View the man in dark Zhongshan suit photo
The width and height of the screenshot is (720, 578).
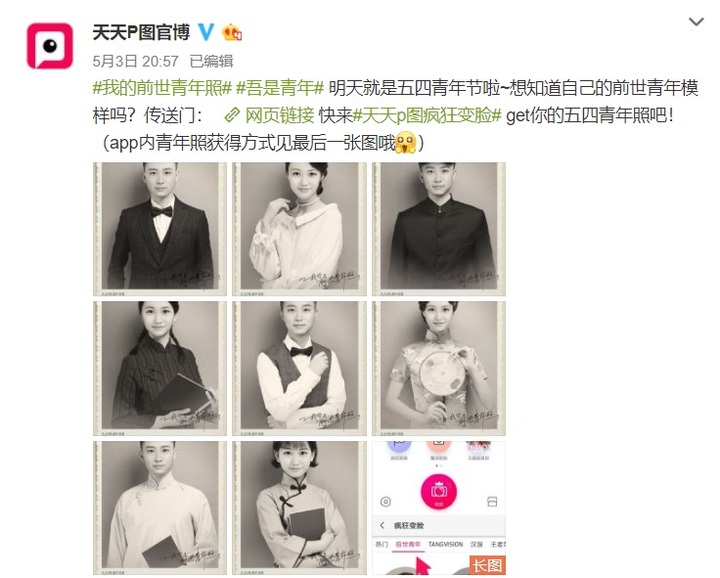439,229
